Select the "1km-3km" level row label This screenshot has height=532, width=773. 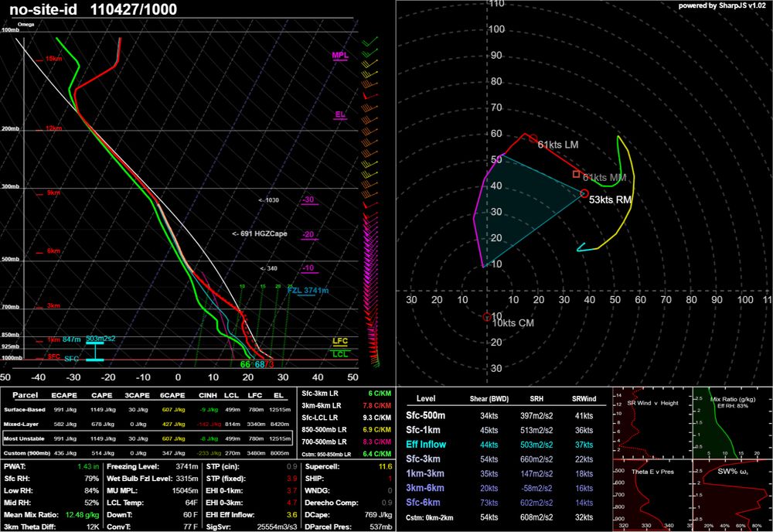coord(425,473)
